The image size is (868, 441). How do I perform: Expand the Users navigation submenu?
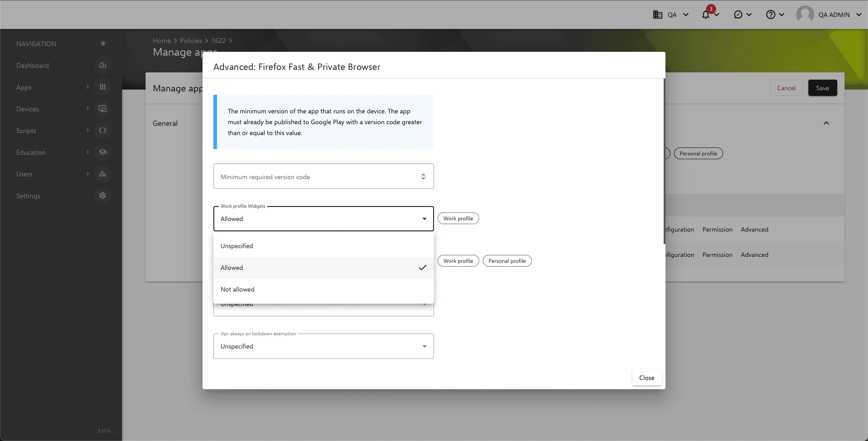point(88,174)
